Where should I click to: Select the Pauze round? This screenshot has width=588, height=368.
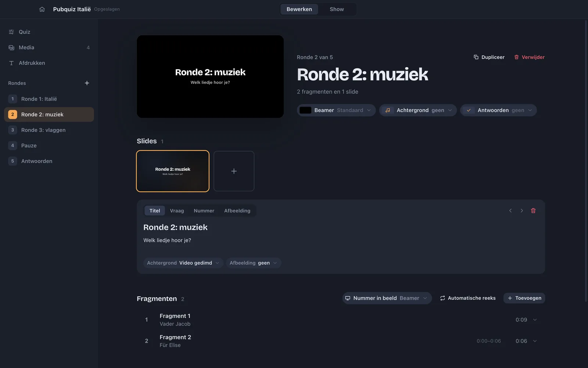click(x=49, y=145)
